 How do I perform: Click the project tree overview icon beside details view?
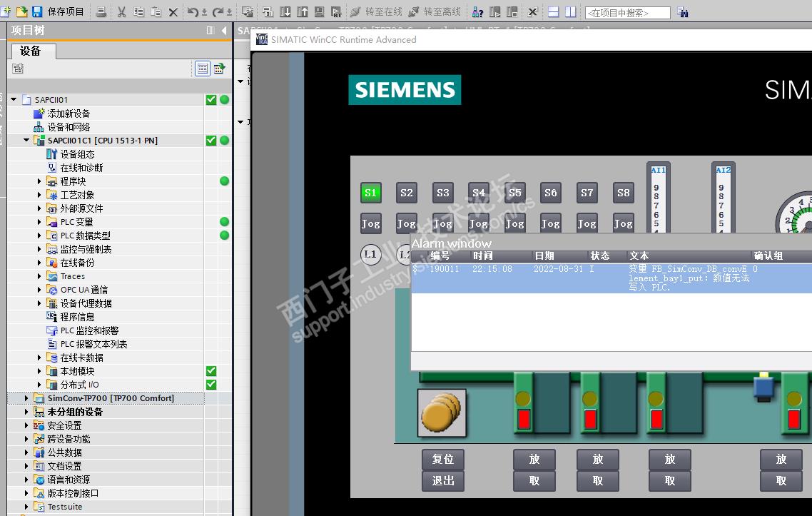220,69
